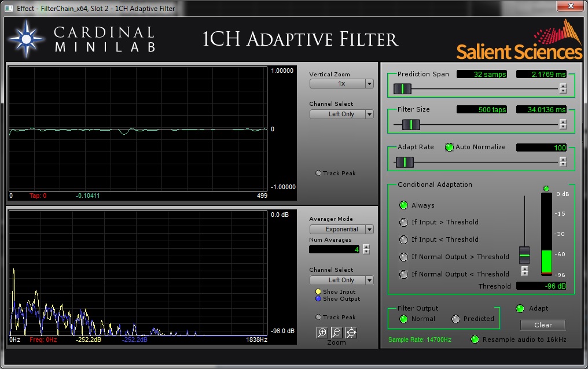Select If Input > Threshold option
Screen dimensions: 588x369
(403, 222)
